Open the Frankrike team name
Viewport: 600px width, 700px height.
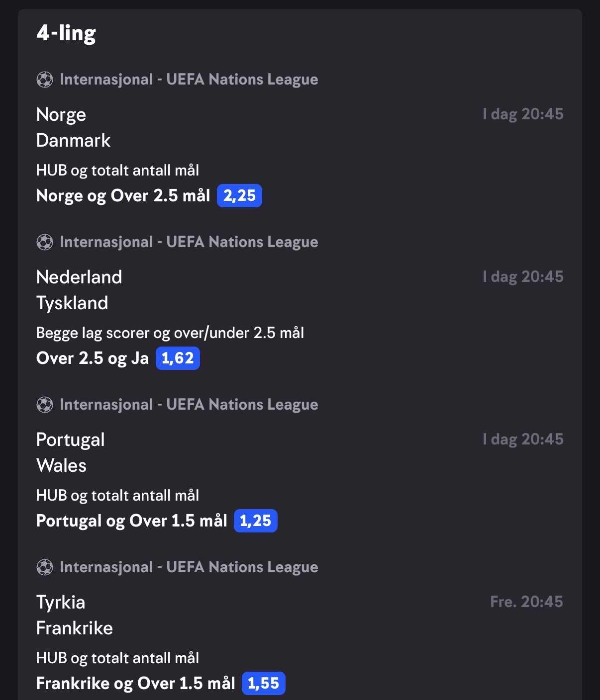point(75,628)
